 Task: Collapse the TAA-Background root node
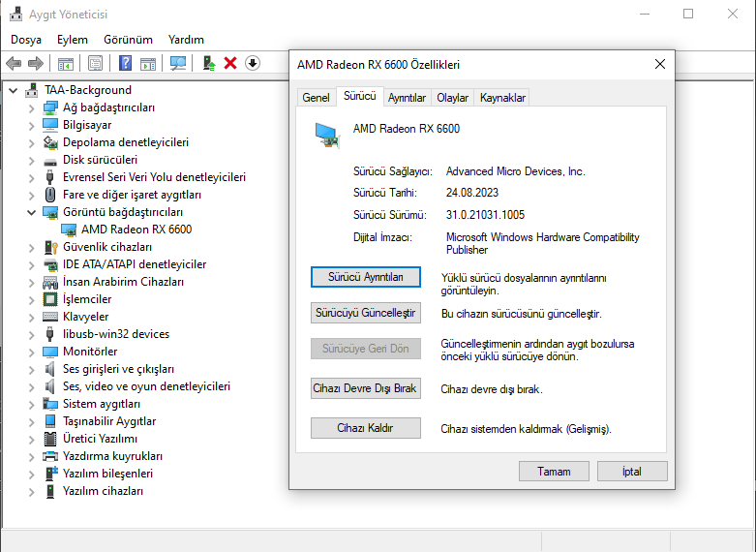[13, 90]
